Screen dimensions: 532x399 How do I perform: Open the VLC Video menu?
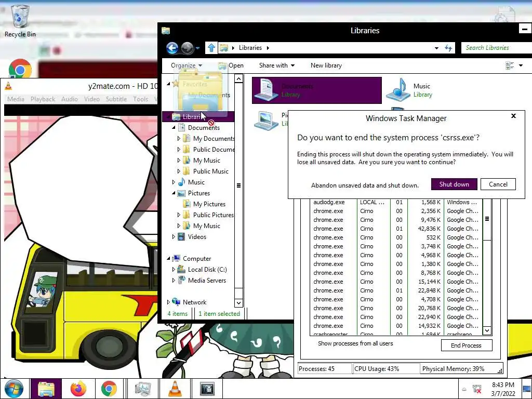(x=91, y=99)
